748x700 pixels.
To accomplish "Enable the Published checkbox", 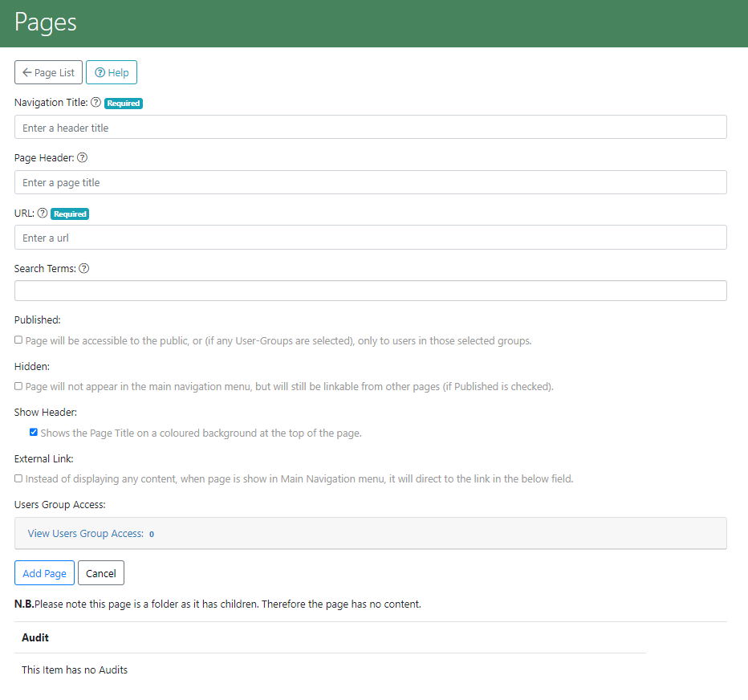I will click(18, 340).
